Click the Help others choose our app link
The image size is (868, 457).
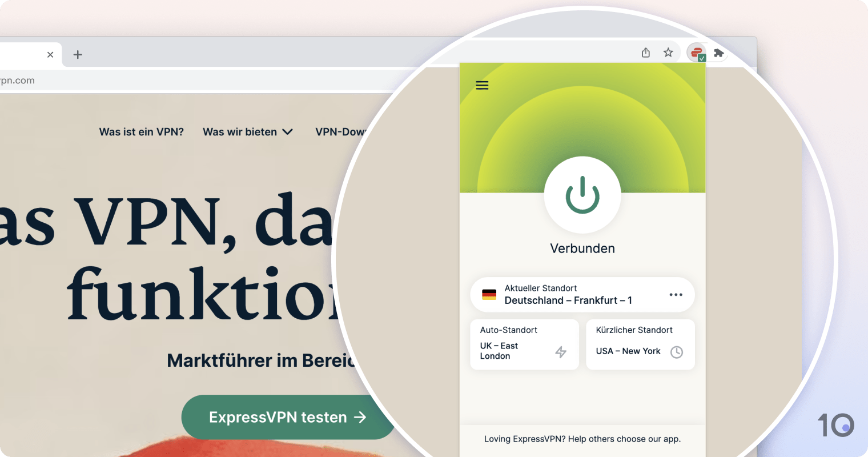[582, 439]
